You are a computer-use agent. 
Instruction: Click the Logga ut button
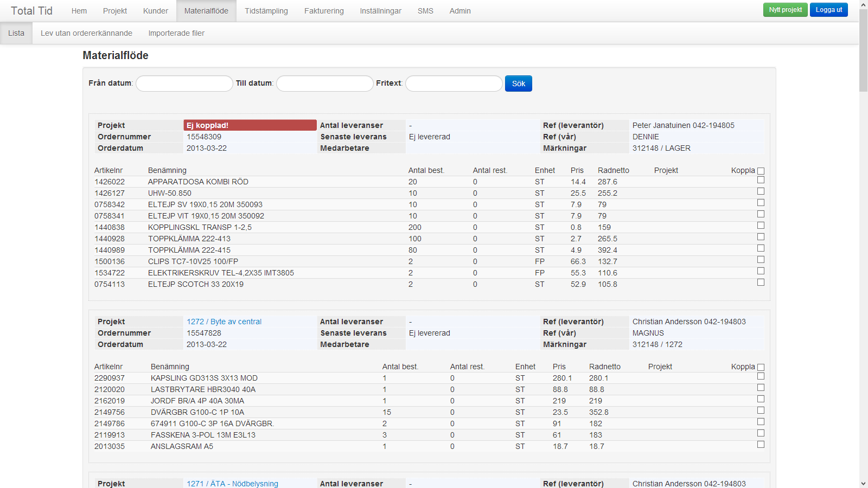[x=828, y=10]
